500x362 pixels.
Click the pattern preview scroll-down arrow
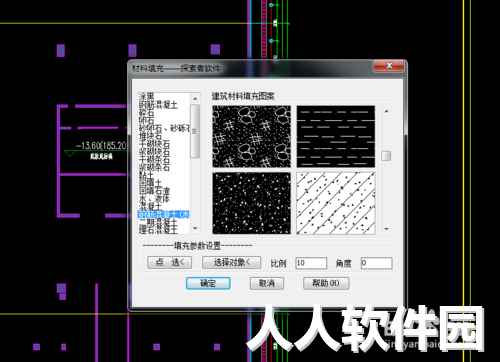coord(386,229)
